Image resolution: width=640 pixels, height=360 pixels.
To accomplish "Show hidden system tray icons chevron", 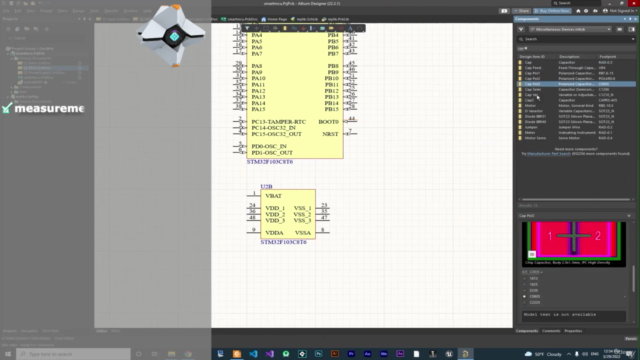I will [569, 354].
